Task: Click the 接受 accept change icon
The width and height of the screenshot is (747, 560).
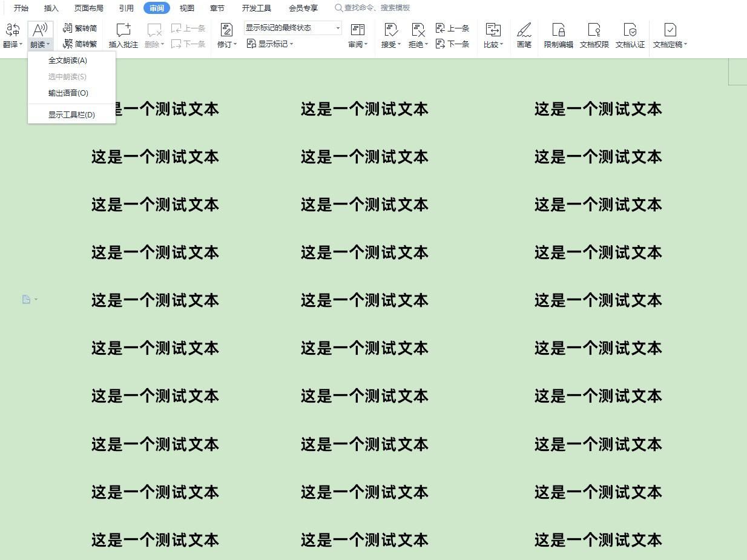Action: click(x=391, y=30)
